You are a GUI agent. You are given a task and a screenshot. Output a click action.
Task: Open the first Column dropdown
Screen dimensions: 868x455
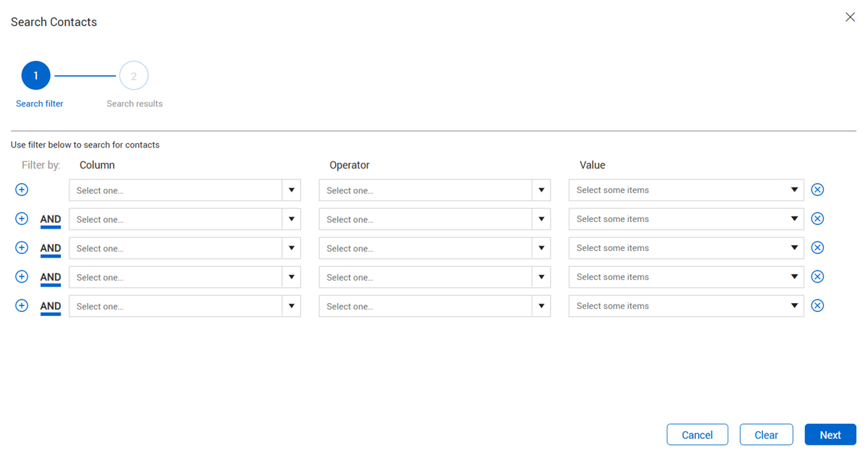pyautogui.click(x=184, y=190)
